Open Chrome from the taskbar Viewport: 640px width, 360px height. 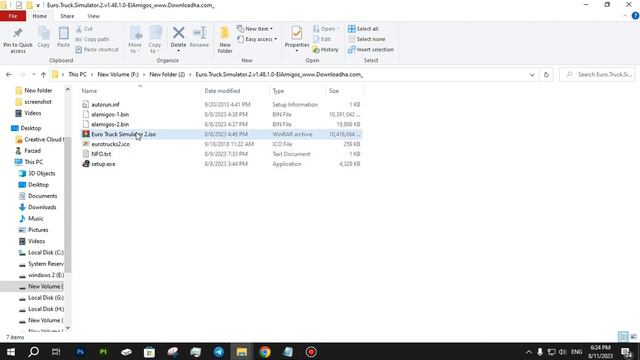pos(265,352)
